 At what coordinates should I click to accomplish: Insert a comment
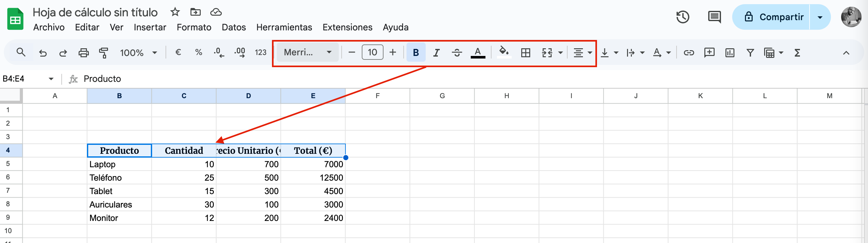tap(709, 52)
